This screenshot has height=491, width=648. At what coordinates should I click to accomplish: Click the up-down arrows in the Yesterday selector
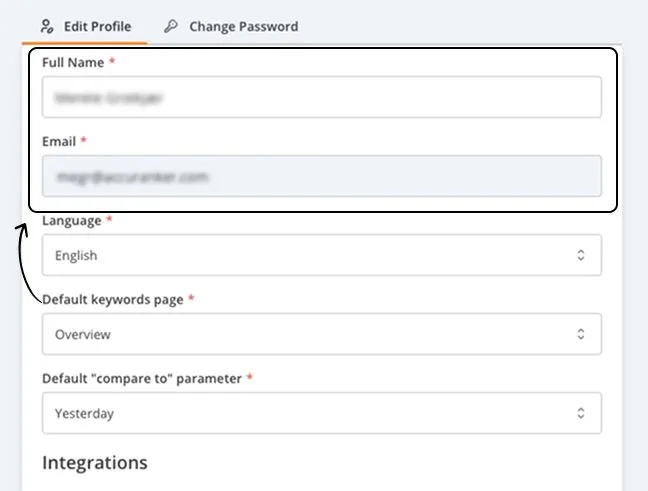pyautogui.click(x=581, y=413)
